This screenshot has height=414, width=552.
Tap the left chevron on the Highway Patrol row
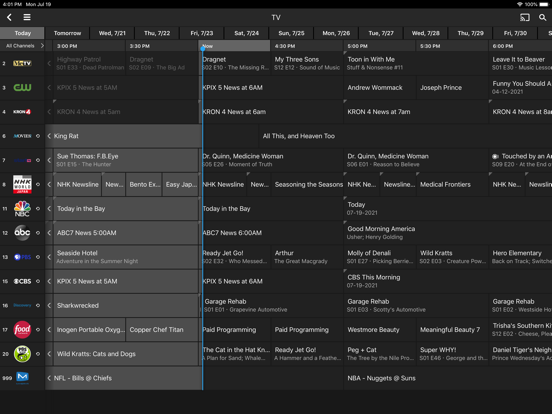[49, 63]
